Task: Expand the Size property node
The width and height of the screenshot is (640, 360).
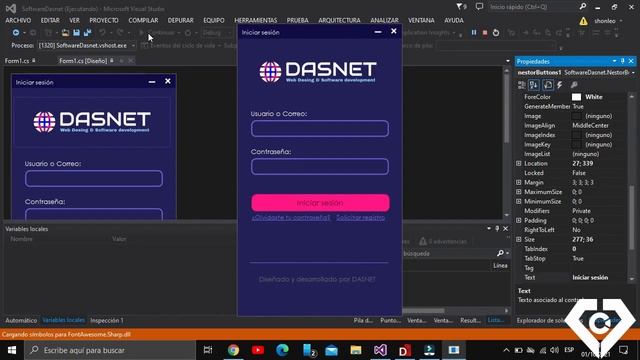Action: click(519, 239)
